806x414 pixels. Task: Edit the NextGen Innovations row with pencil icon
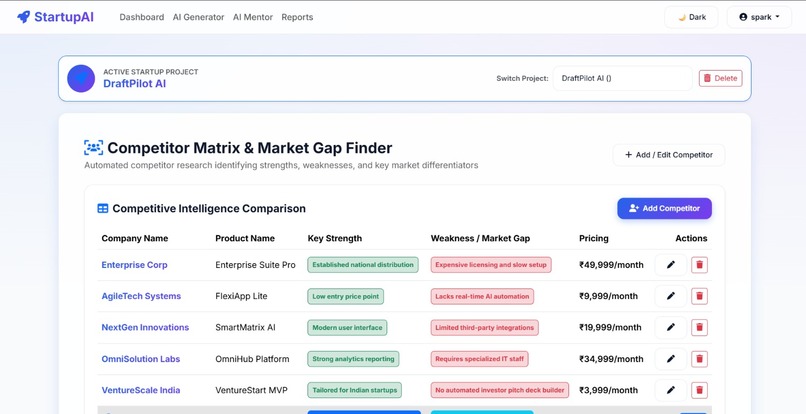[671, 328]
